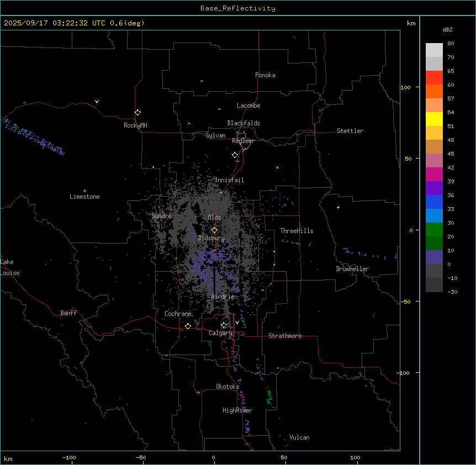This screenshot has width=476, height=465.
Task: Select the yellow diamond marker below Cochrane
Action: pos(188,326)
